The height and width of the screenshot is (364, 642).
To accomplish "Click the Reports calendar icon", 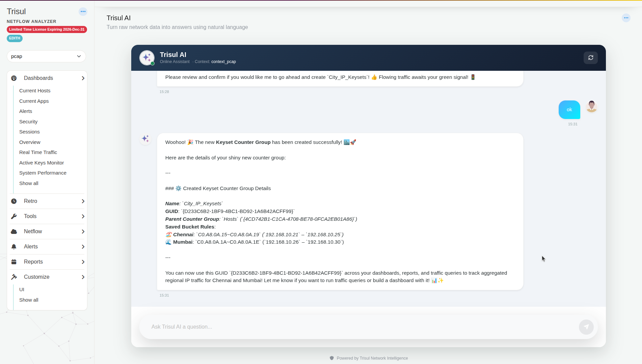I will click(14, 262).
